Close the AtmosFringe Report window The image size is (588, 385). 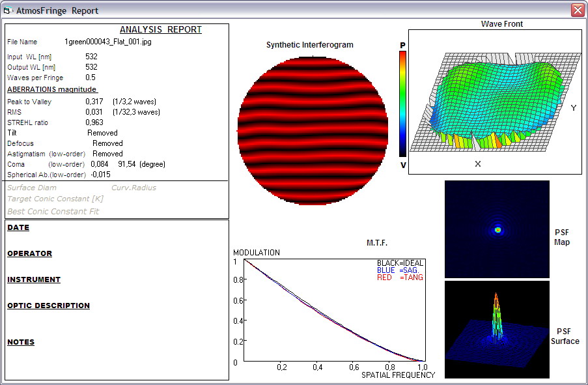pyautogui.click(x=578, y=10)
